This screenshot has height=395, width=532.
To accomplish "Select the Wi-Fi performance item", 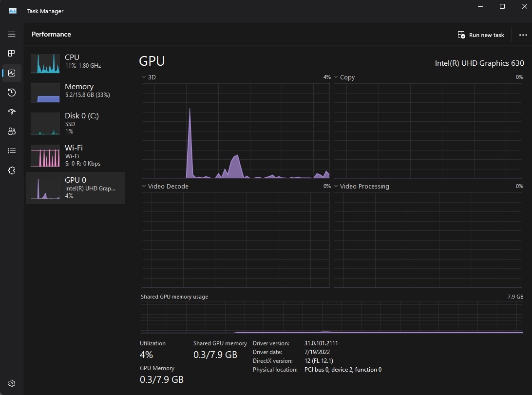I will (x=76, y=156).
